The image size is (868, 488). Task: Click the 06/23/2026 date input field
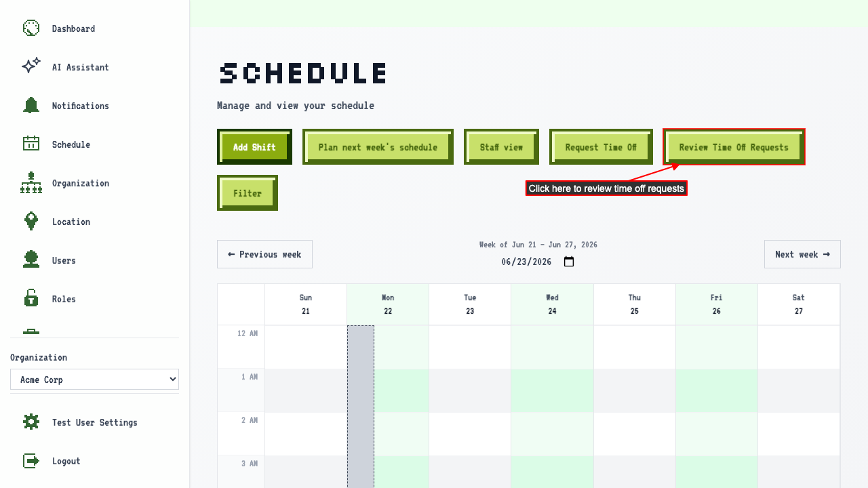pyautogui.click(x=538, y=262)
